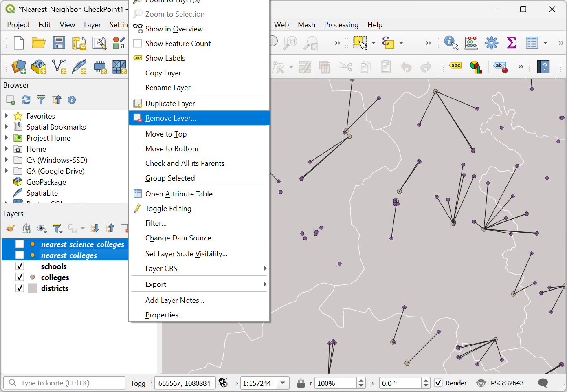Open Messages log speech bubble icon

tap(543, 383)
